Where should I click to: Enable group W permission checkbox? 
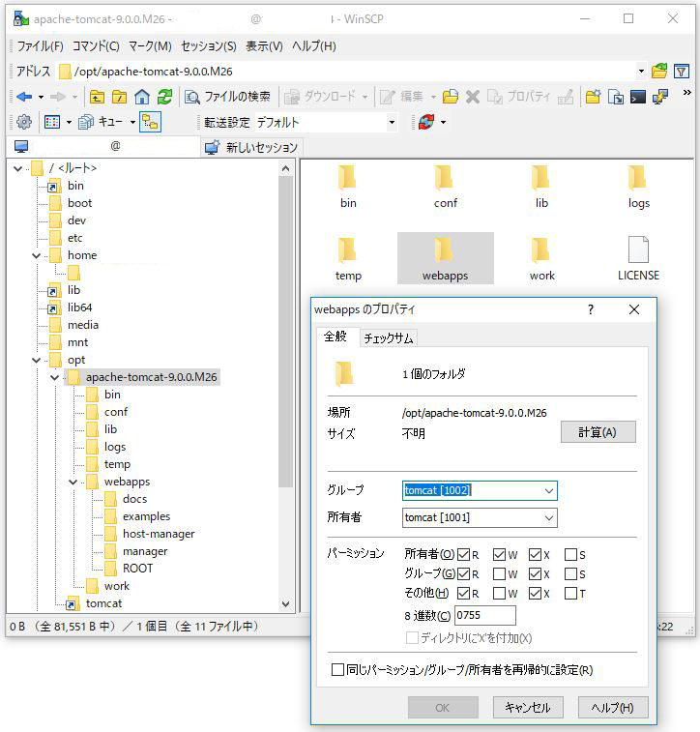[499, 573]
